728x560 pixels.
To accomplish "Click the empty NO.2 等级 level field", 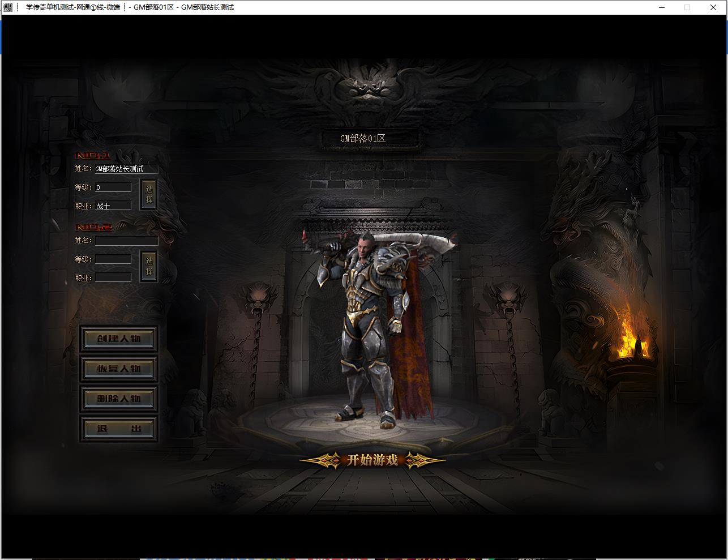I will (113, 259).
